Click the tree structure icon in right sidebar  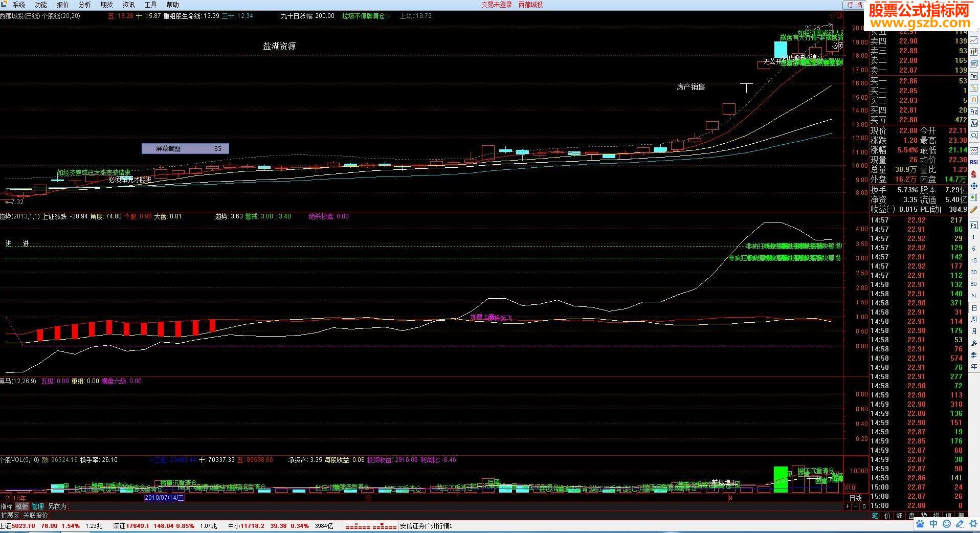coord(974,88)
